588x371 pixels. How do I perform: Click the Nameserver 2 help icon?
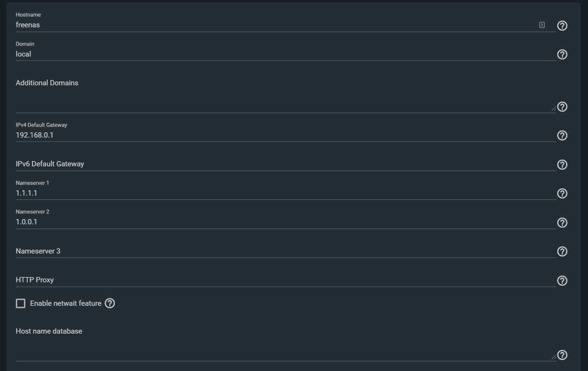[x=562, y=222]
